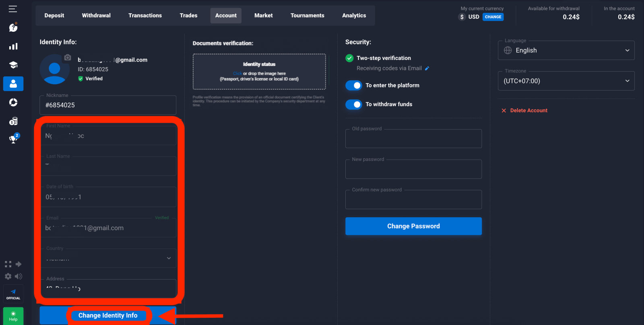Open the support chat question icon
Screen dimensions: 644x325
tap(13, 27)
